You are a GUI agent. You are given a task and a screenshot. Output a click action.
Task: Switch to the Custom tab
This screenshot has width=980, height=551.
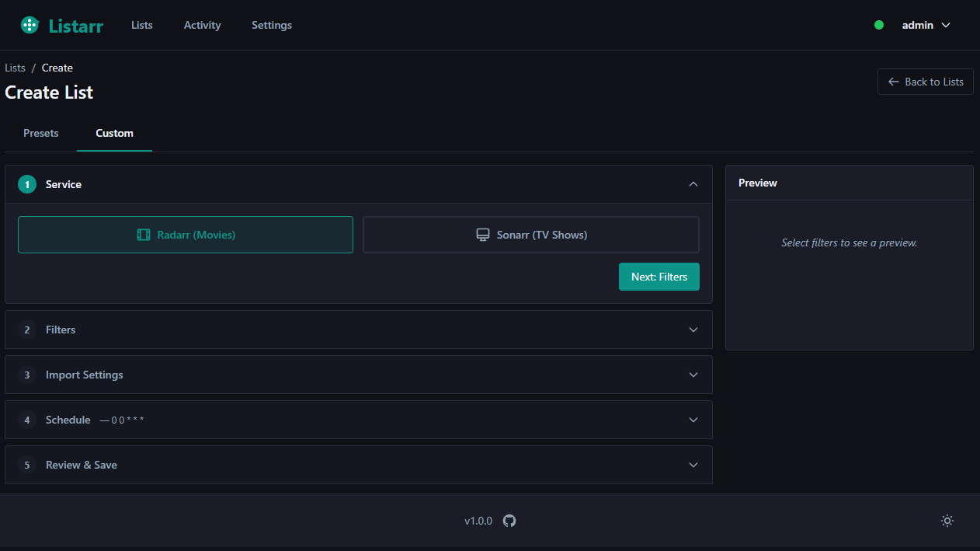115,133
